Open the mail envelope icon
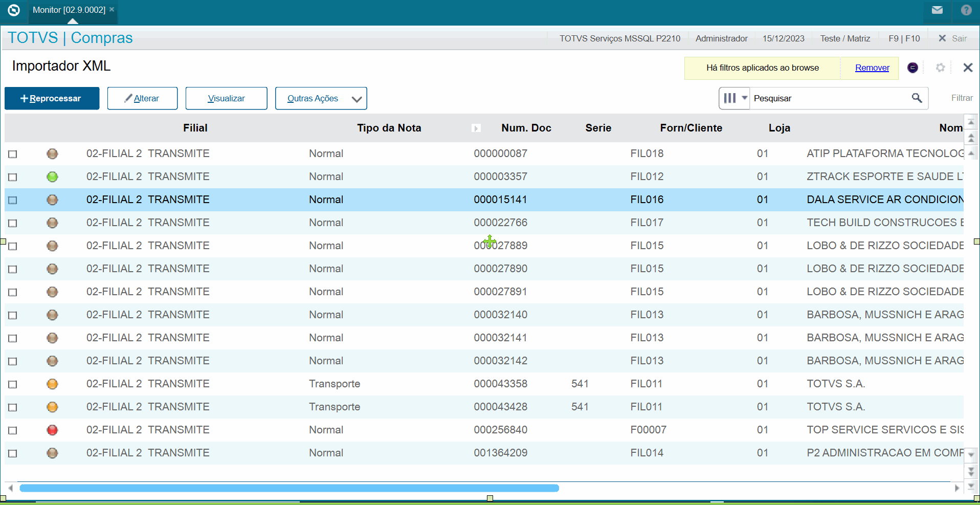The width and height of the screenshot is (980, 505). pos(937,10)
